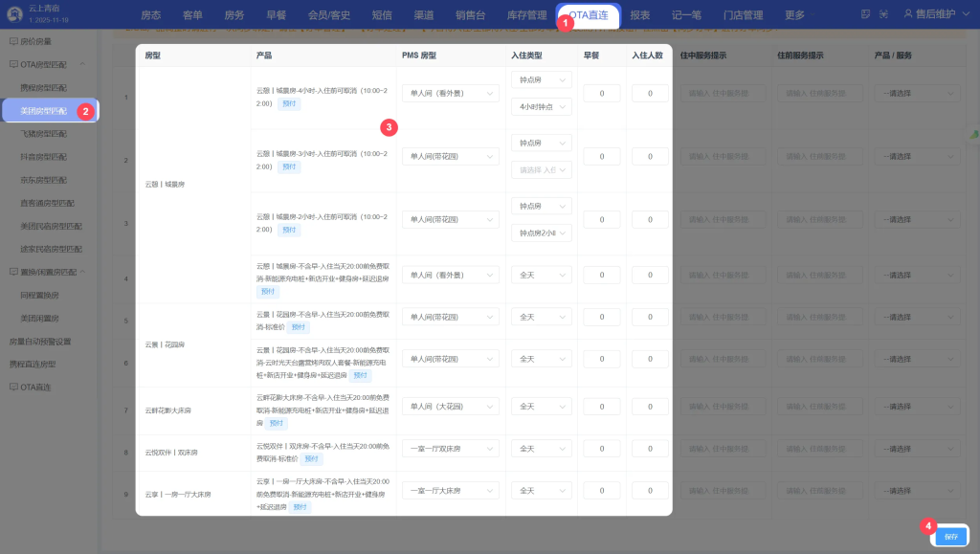Click the calculator icon in top bar

click(866, 14)
